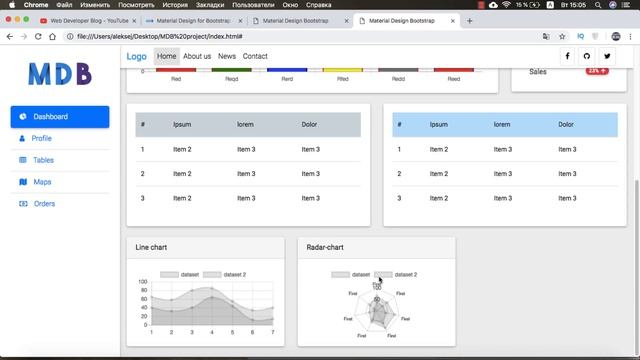Screen dimensions: 640x360
Task: Click the Twitter icon in the navbar
Action: pos(607,56)
